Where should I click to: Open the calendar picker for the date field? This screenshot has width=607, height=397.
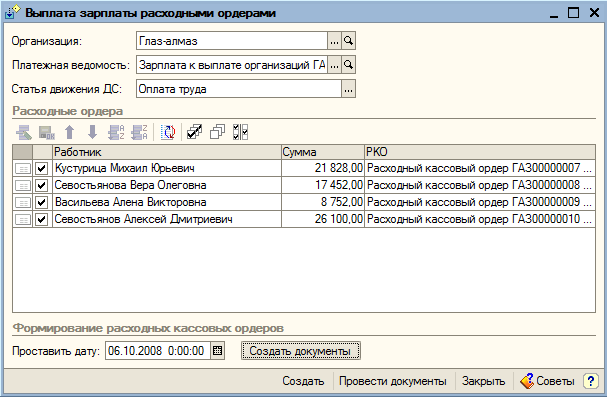tap(218, 351)
